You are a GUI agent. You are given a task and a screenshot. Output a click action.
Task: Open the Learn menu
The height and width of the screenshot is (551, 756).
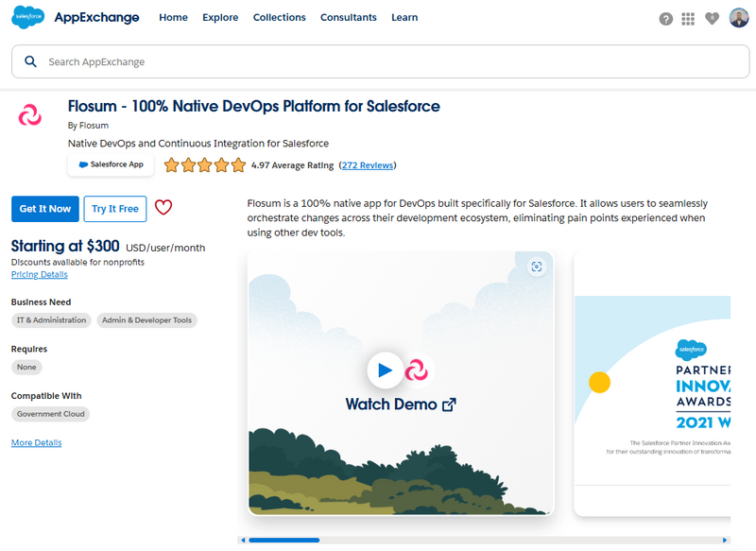coord(404,17)
